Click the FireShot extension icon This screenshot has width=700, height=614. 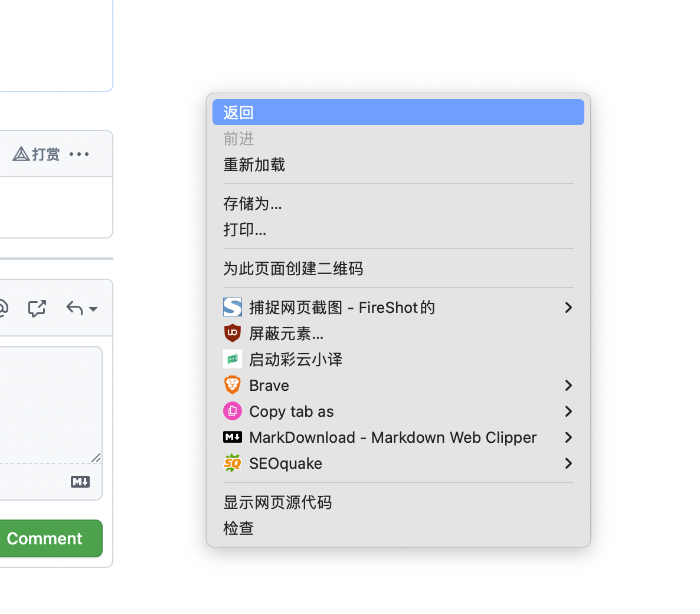[x=233, y=307]
